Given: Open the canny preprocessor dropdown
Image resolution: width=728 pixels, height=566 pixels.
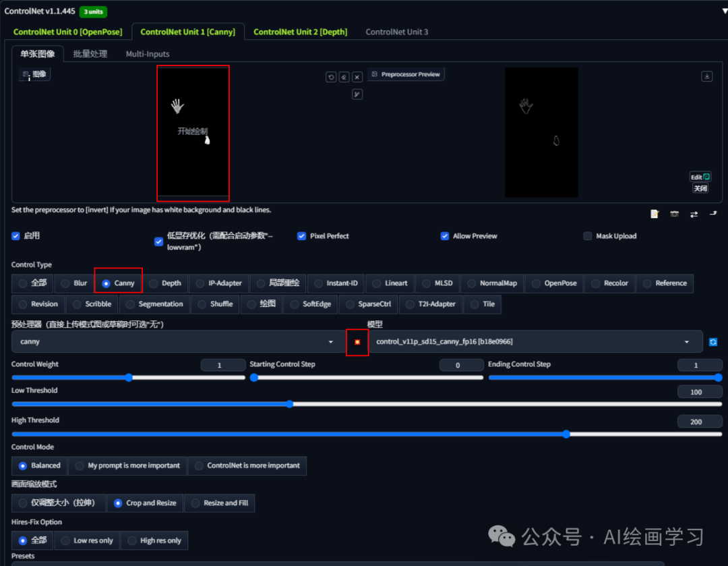Looking at the screenshot, I should [178, 342].
